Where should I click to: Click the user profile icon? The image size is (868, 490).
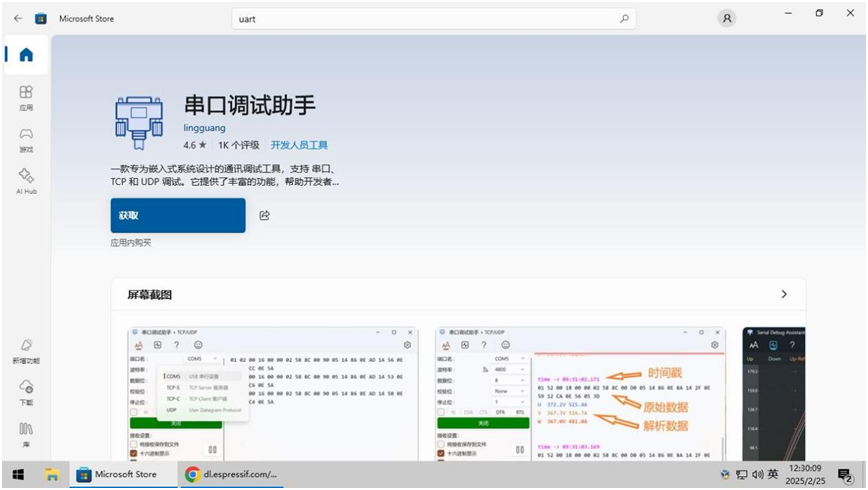pos(727,18)
